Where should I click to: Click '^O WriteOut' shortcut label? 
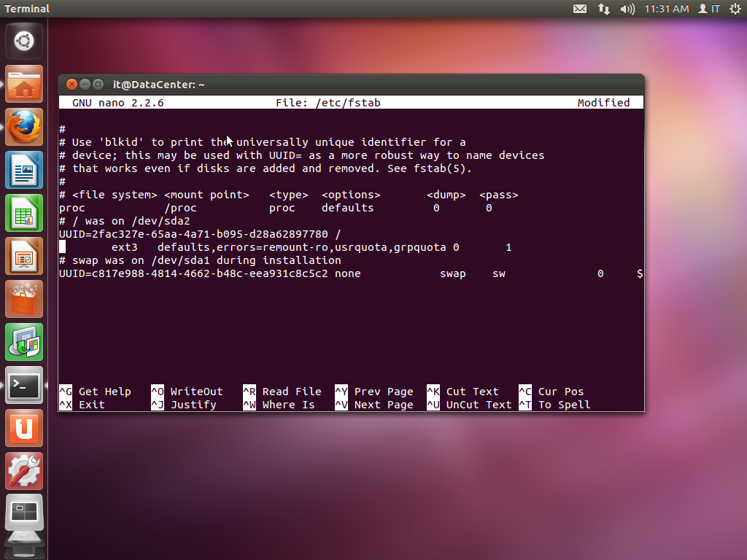pos(187,392)
